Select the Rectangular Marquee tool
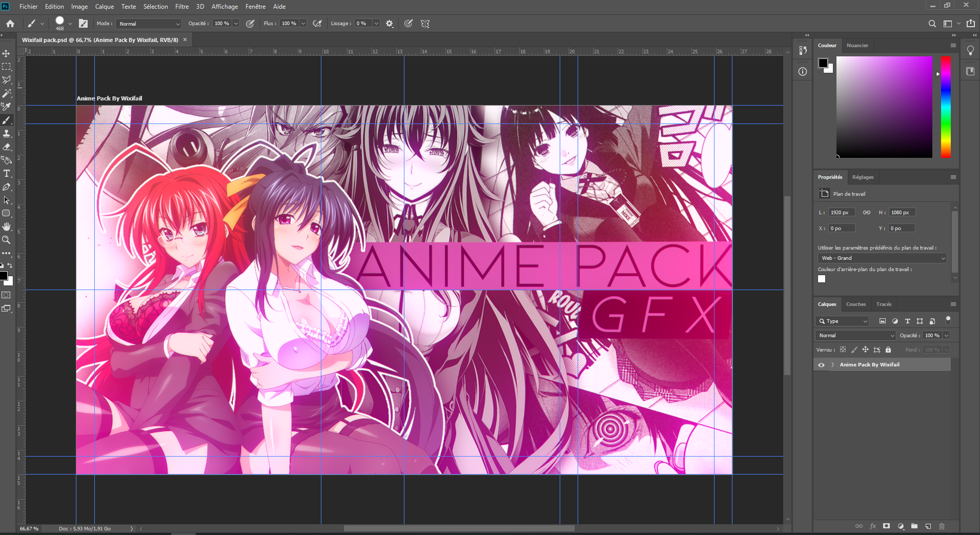Viewport: 980px width, 535px height. (x=6, y=67)
